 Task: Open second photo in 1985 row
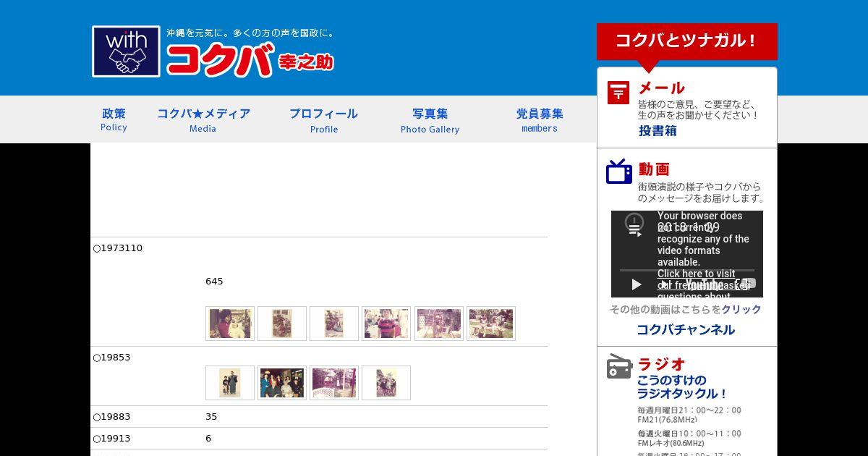coord(282,383)
